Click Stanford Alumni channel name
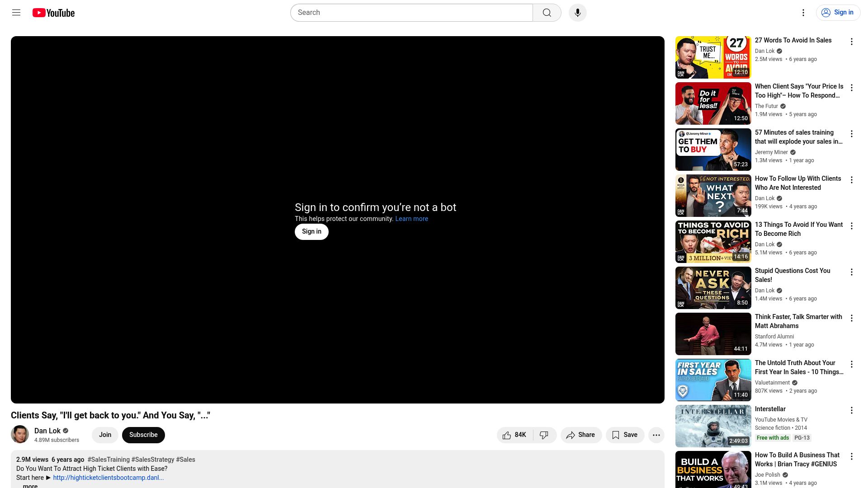This screenshot has width=868, height=488. tap(774, 337)
